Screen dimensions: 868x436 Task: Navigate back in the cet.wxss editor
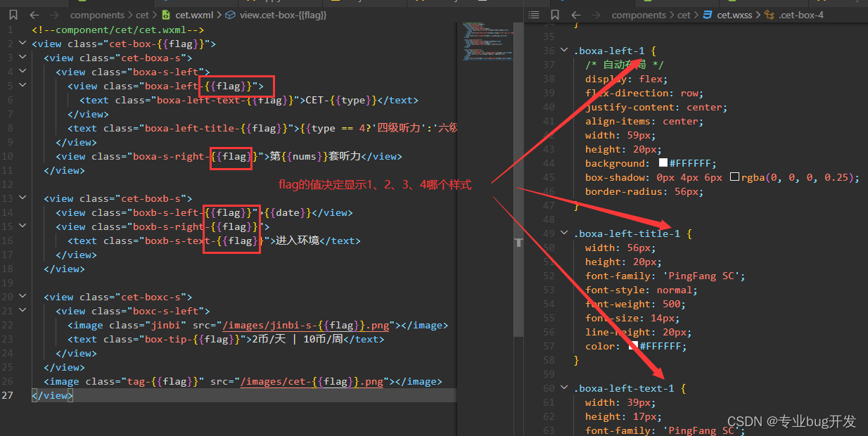576,15
